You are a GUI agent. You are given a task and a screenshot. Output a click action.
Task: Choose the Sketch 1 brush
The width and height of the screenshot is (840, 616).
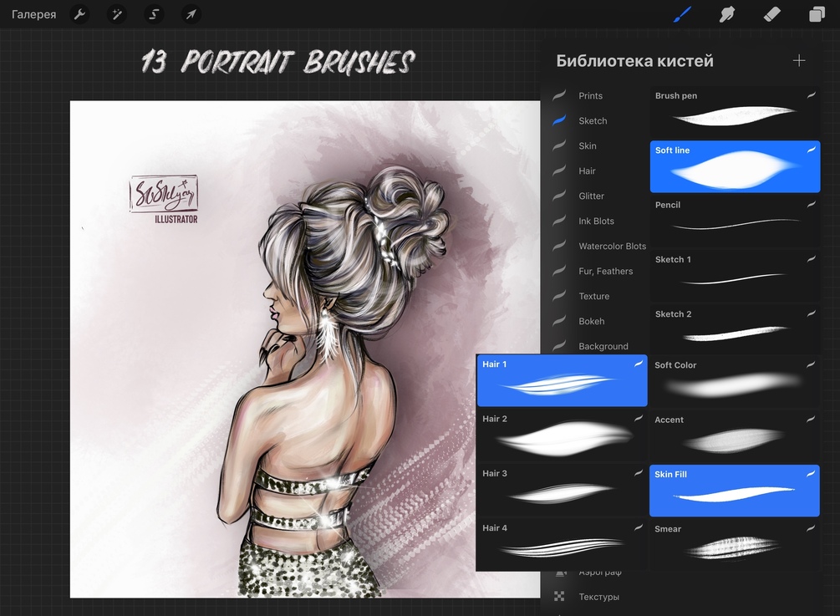pyautogui.click(x=735, y=277)
